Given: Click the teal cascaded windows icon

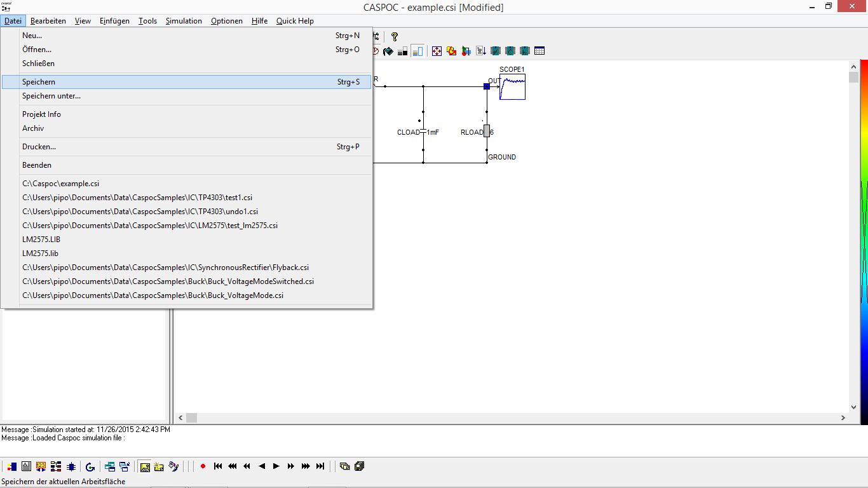Looking at the screenshot, I should point(109,466).
